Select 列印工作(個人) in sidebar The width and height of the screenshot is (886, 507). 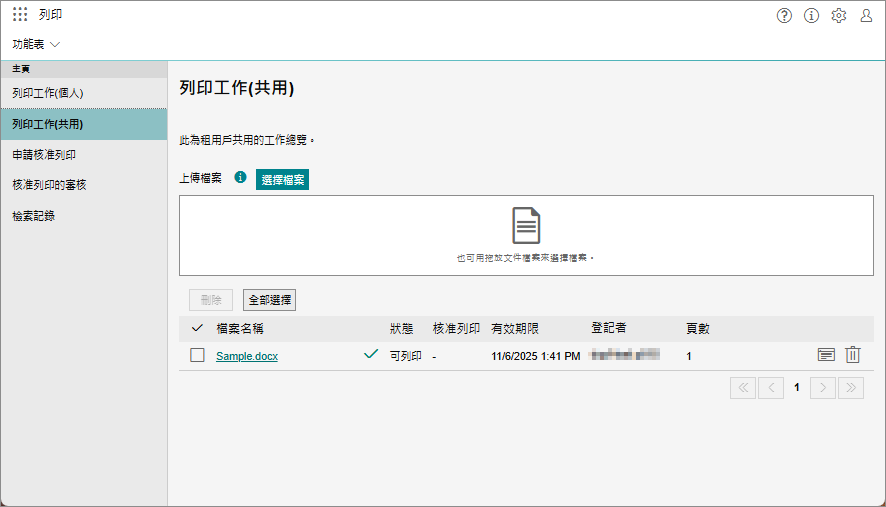48,93
